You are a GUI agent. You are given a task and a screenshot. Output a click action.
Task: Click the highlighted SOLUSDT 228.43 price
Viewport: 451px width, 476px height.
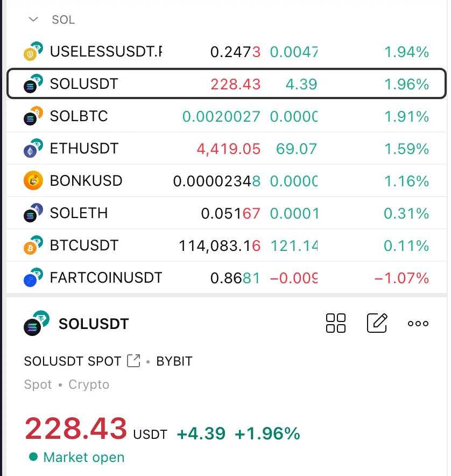click(236, 84)
